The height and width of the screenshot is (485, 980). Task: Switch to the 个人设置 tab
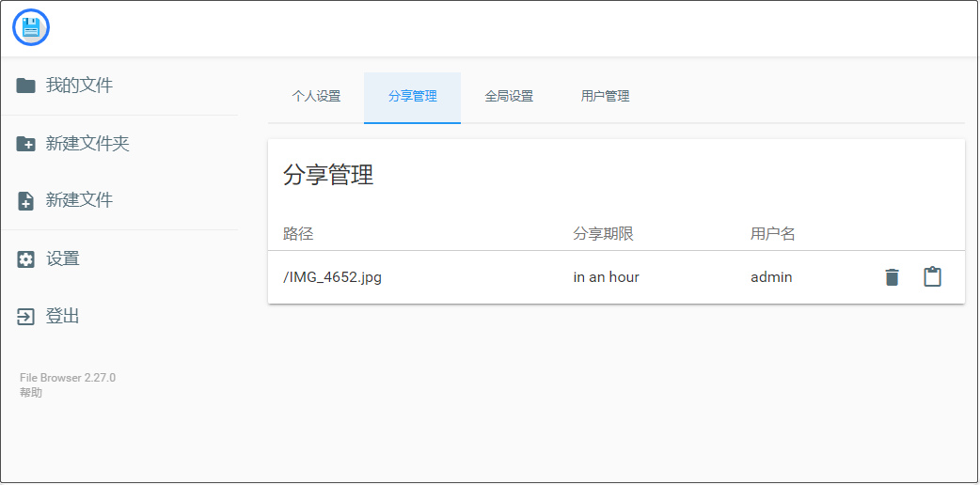pyautogui.click(x=316, y=97)
